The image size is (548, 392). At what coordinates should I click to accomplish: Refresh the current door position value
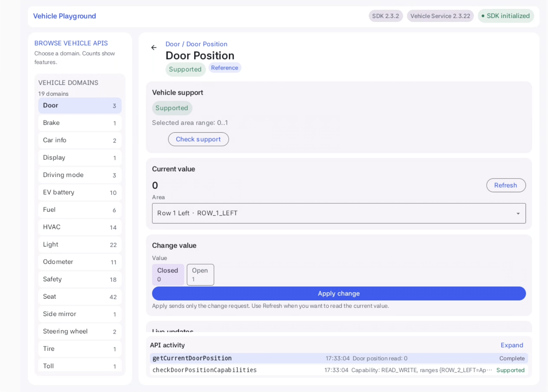tap(506, 185)
